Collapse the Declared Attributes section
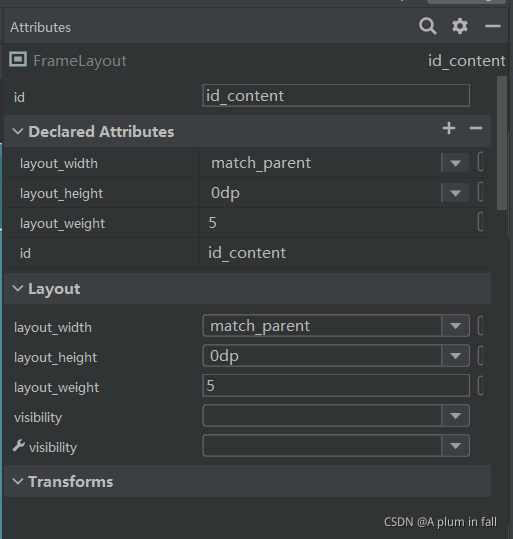This screenshot has height=539, width=513. (18, 131)
